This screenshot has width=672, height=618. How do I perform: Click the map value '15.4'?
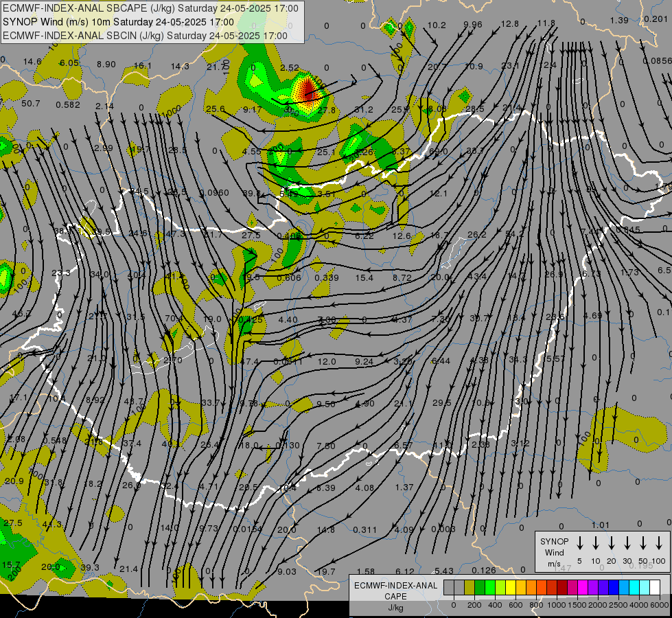(364, 278)
